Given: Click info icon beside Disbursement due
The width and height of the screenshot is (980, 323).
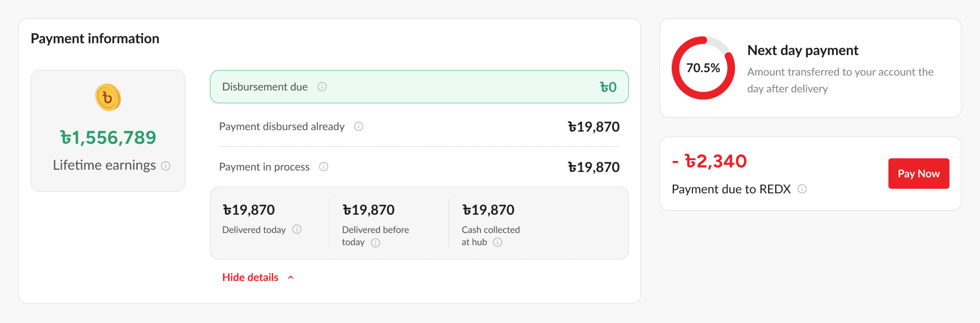Looking at the screenshot, I should (322, 87).
